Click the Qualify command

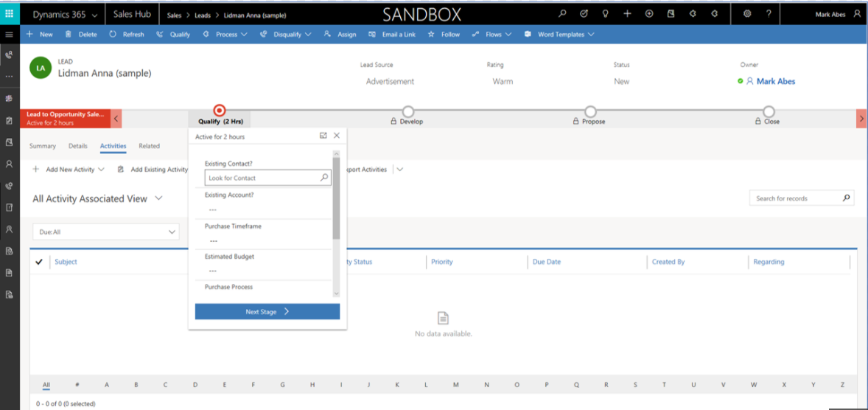[173, 35]
